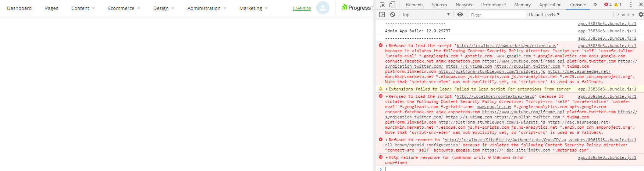
Task: Open source link for Extensions failed warning
Action: click(607, 89)
